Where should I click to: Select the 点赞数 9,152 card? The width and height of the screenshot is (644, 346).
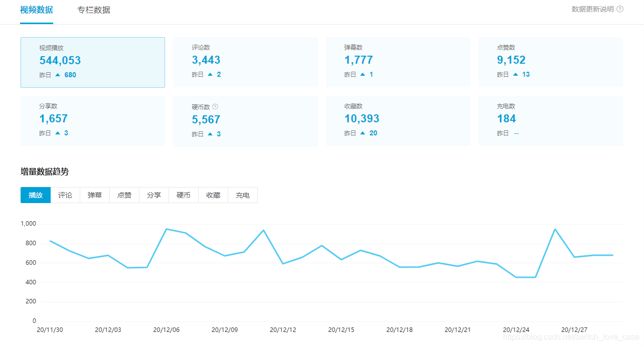551,62
